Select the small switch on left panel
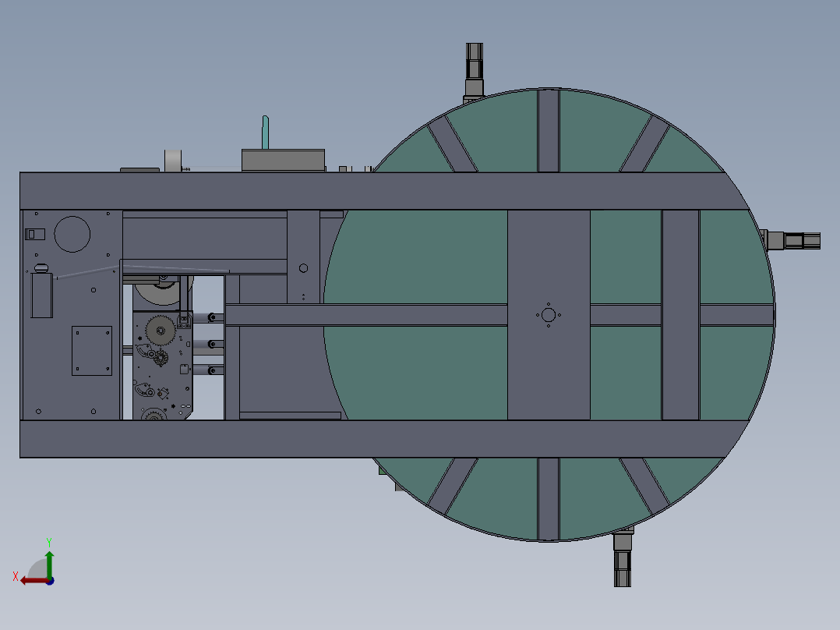The image size is (840, 630). pyautogui.click(x=35, y=234)
